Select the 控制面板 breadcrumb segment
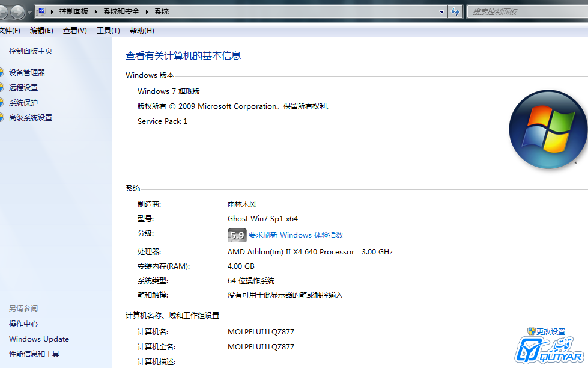 (73, 11)
